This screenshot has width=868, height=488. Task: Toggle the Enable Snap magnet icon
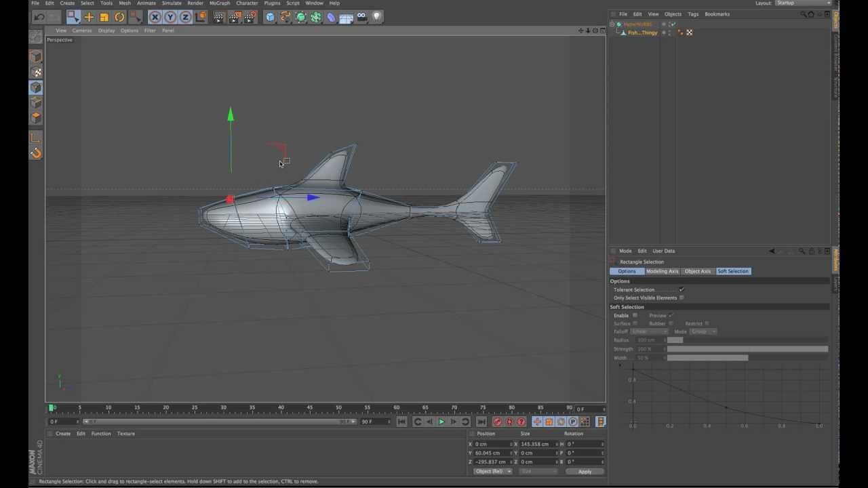[36, 153]
